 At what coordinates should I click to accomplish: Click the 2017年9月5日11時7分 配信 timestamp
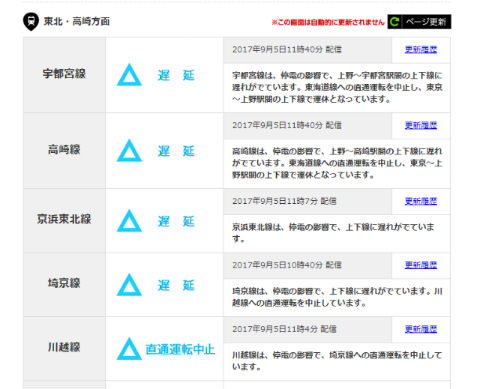tap(284, 201)
